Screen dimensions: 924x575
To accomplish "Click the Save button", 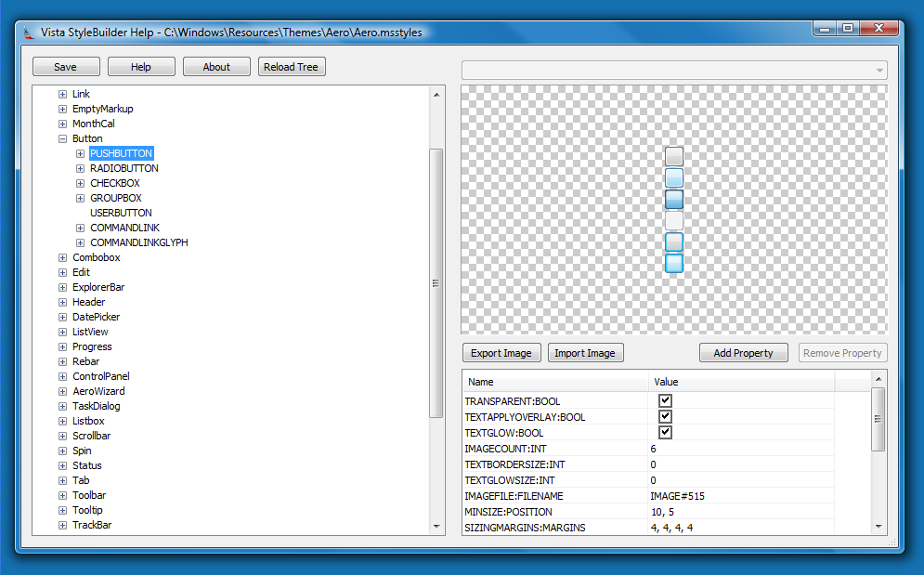I will tap(66, 67).
